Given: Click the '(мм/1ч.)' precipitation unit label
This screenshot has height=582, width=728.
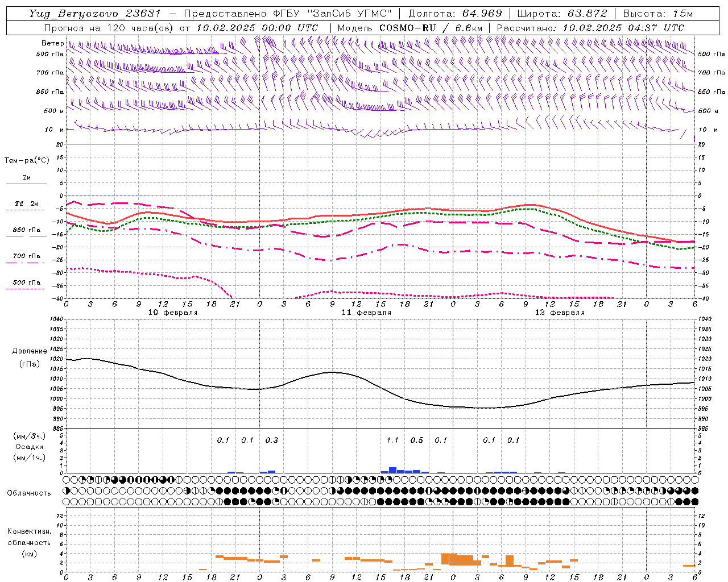Looking at the screenshot, I should pos(30,458).
